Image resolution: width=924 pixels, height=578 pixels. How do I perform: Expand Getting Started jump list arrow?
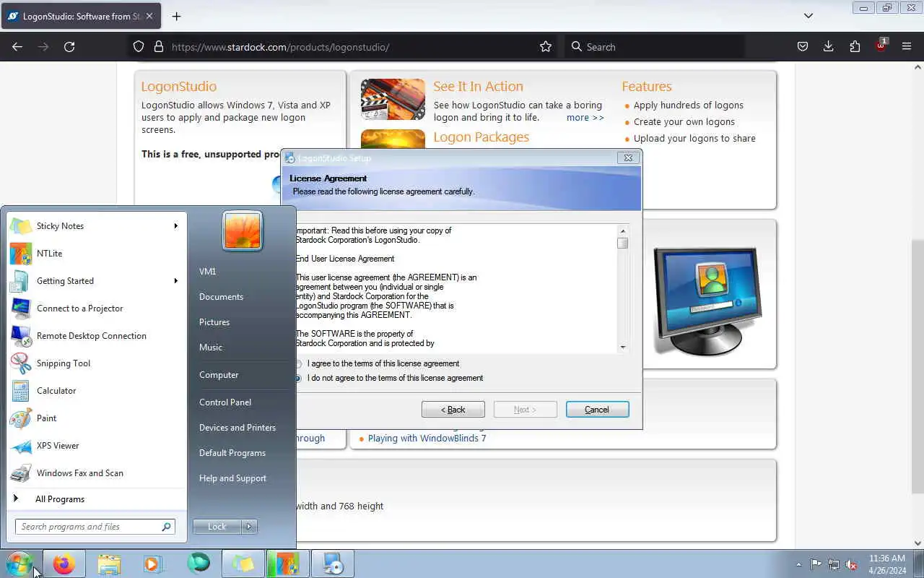tap(175, 281)
